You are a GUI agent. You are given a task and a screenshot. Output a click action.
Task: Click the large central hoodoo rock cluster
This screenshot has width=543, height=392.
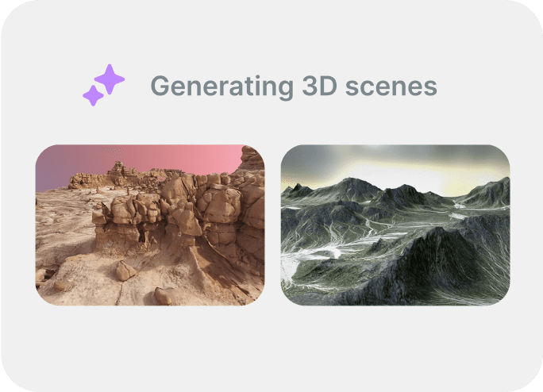(x=180, y=211)
